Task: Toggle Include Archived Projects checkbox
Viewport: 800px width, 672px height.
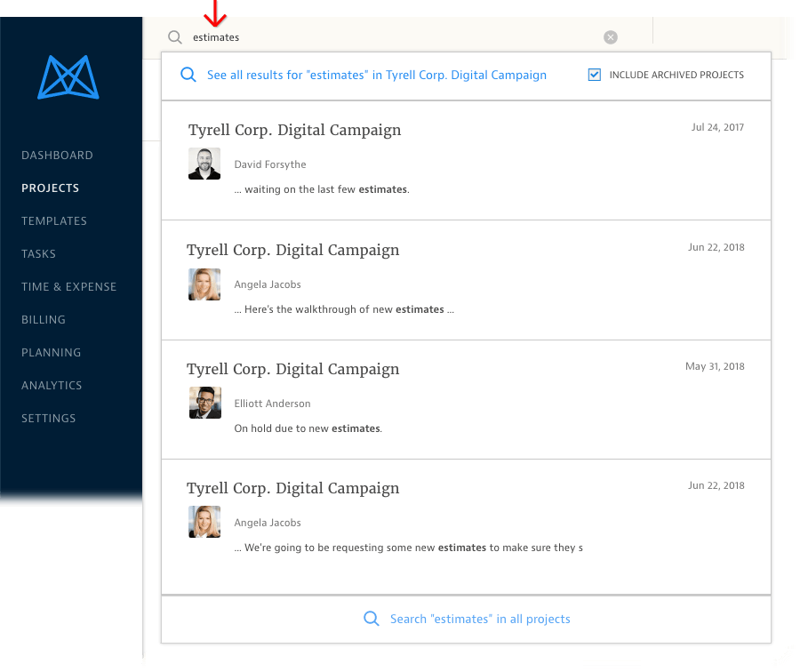Action: click(595, 76)
